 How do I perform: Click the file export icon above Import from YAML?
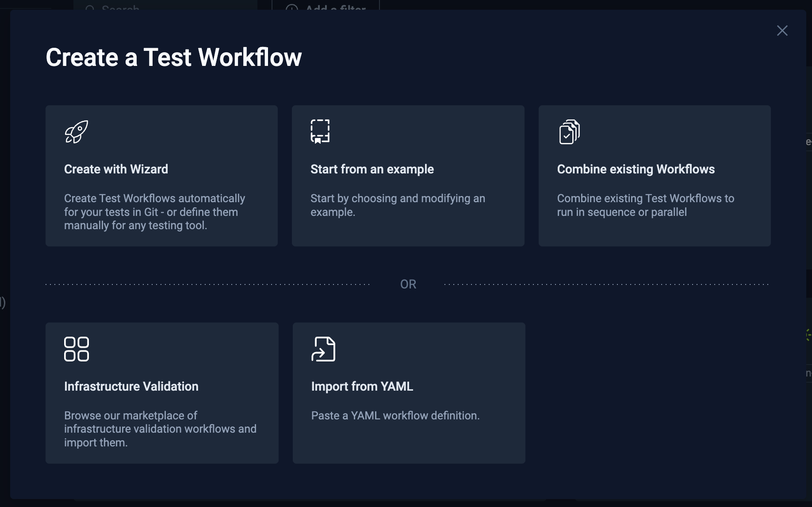pyautogui.click(x=324, y=349)
